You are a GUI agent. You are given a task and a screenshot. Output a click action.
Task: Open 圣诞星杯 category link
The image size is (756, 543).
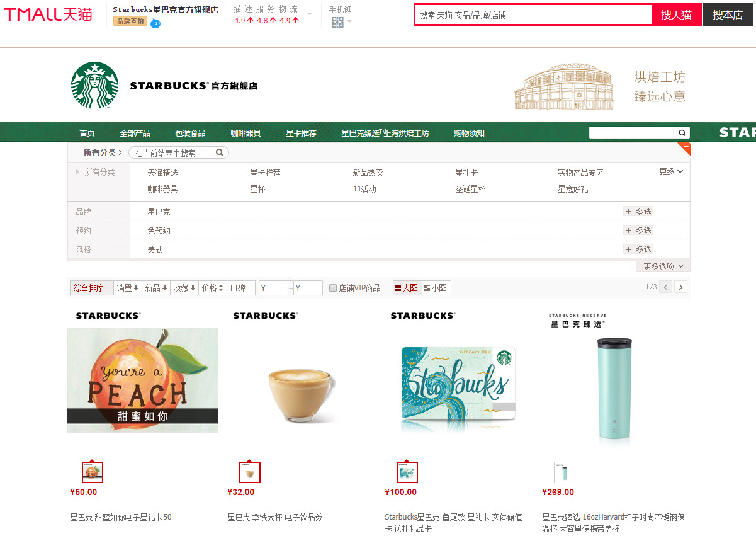(x=471, y=189)
